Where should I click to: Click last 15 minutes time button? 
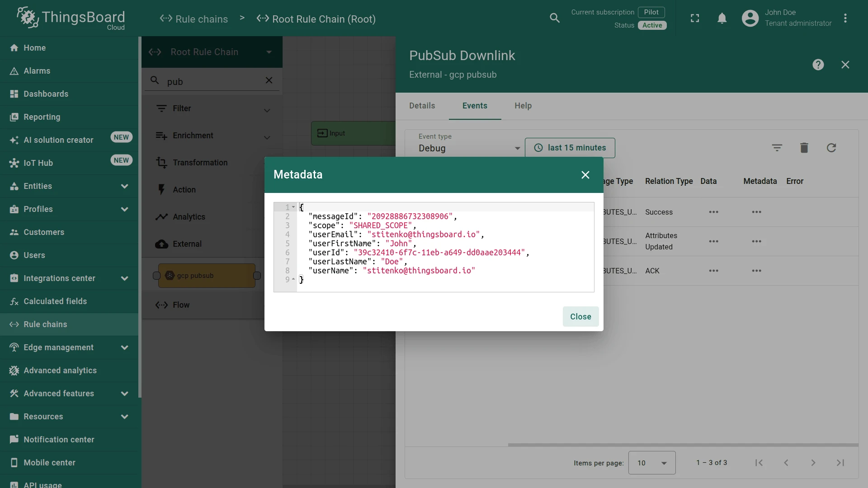point(570,148)
